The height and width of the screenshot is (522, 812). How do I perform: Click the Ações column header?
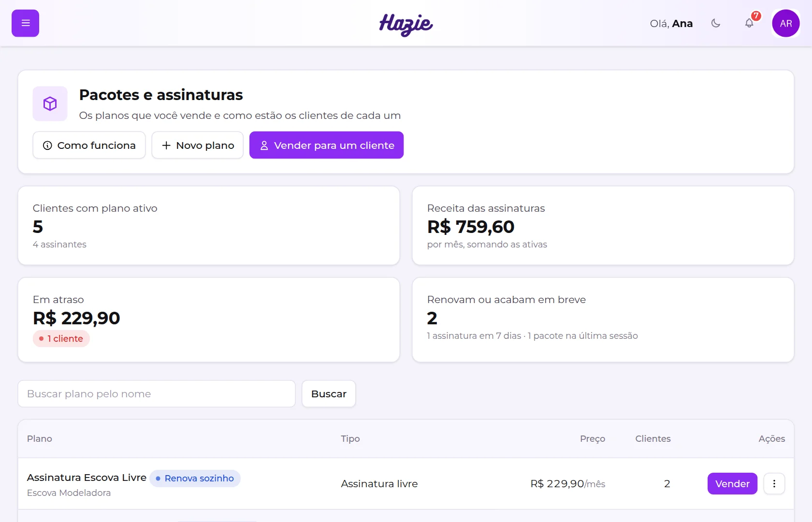(772, 439)
